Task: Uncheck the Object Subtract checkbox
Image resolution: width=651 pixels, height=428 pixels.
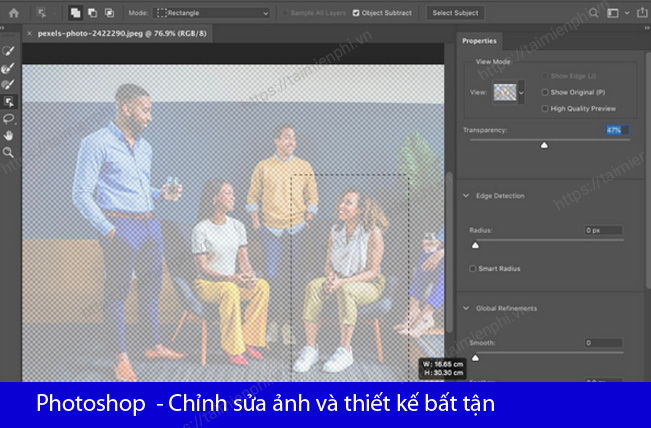Action: coord(356,13)
